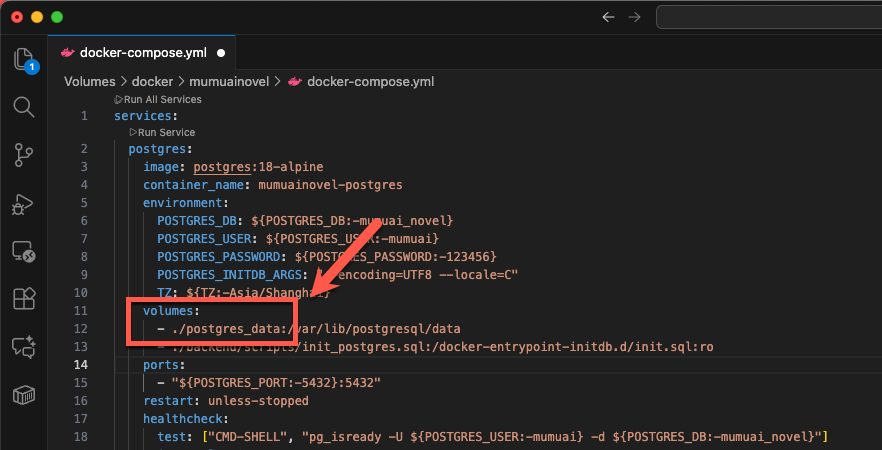Open the Remote Explorer view
The height and width of the screenshot is (450, 882).
[23, 251]
